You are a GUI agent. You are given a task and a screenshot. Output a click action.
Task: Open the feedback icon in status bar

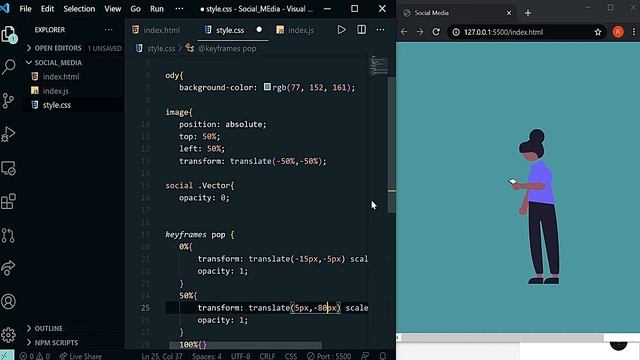[x=365, y=356]
